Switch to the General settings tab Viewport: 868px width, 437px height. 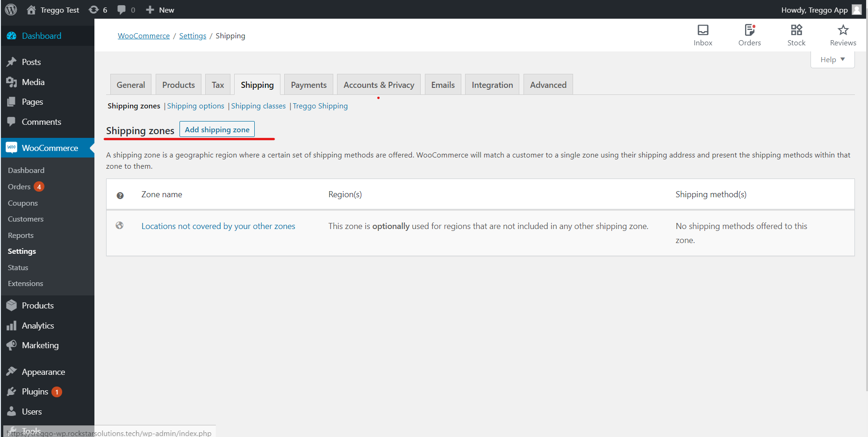pyautogui.click(x=131, y=85)
